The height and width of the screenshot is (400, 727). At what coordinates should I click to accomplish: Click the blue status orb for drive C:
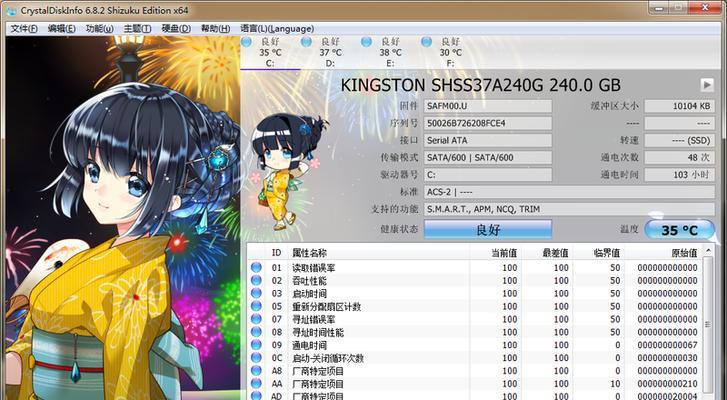246,42
